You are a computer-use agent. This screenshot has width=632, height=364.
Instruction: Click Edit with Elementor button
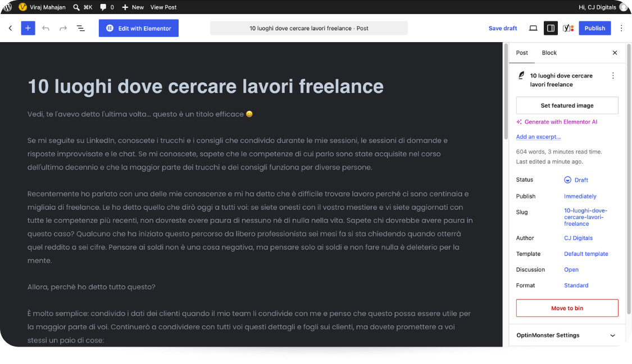pos(139,28)
